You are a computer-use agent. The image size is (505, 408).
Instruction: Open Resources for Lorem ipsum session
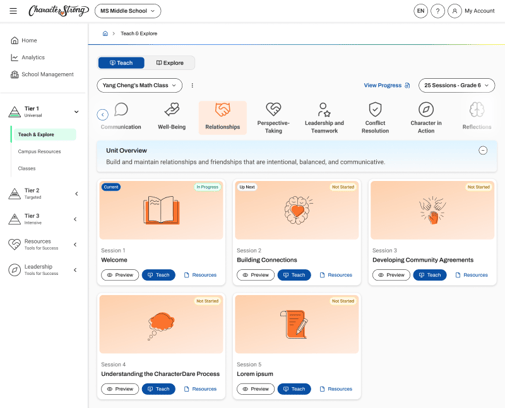click(336, 389)
